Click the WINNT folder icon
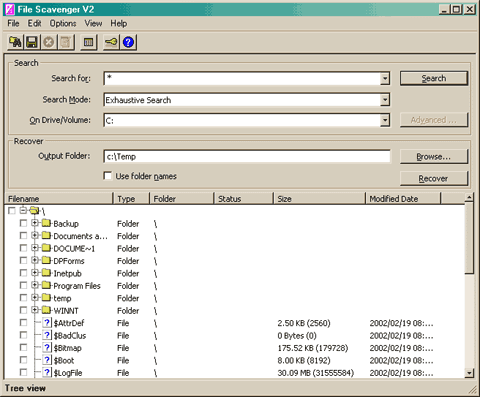This screenshot has height=397, width=480. click(x=46, y=310)
